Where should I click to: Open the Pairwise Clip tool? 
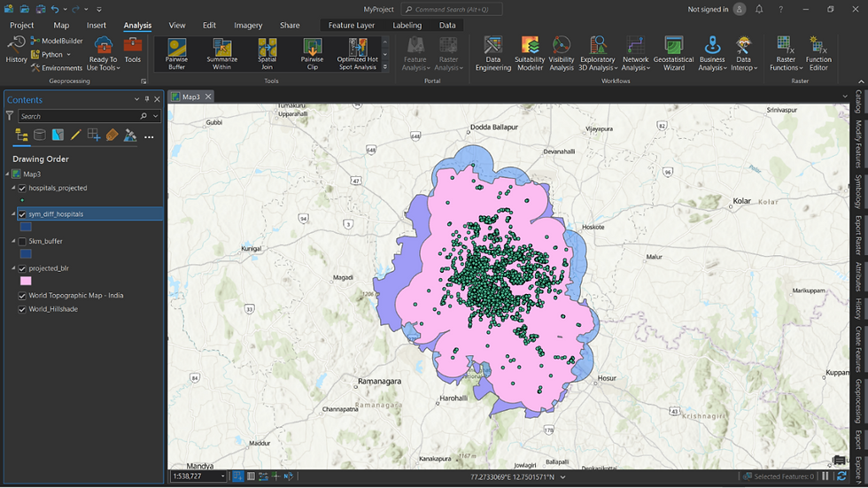click(312, 54)
